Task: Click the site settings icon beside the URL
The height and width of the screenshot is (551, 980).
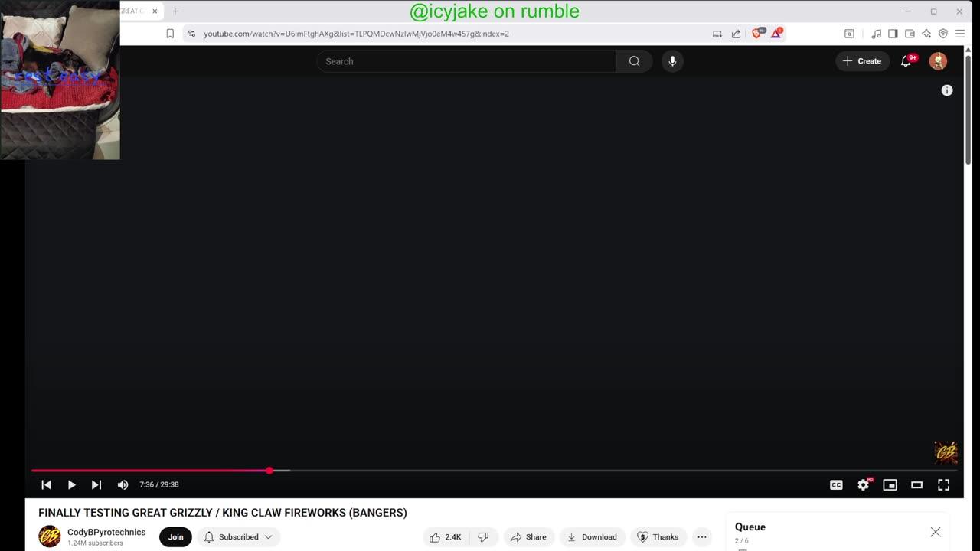Action: point(191,34)
